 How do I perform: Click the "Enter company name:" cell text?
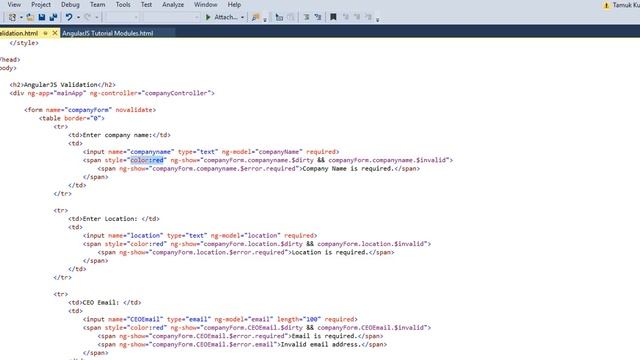(118, 135)
